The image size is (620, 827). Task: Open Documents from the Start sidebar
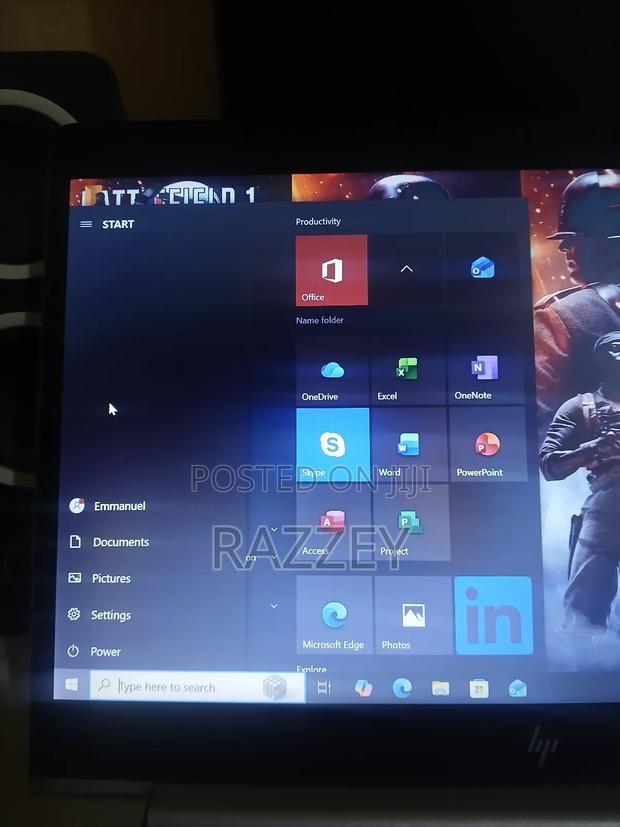109,542
